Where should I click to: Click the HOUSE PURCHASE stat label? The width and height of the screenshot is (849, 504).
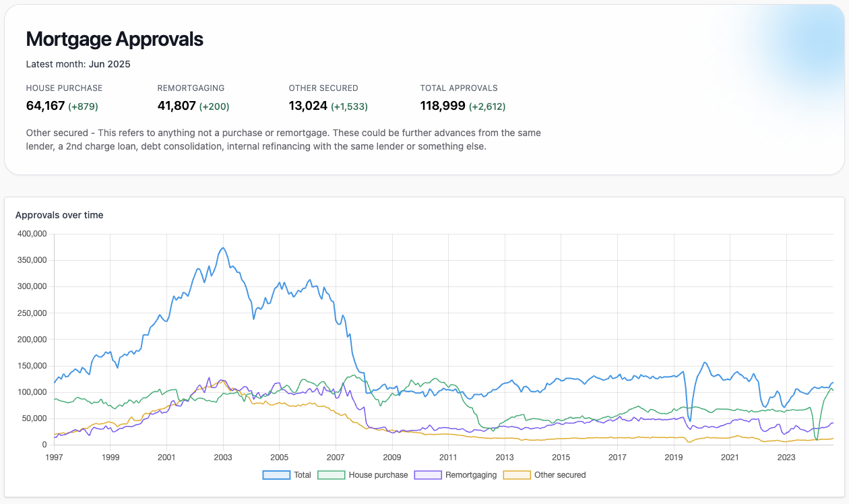pyautogui.click(x=65, y=88)
